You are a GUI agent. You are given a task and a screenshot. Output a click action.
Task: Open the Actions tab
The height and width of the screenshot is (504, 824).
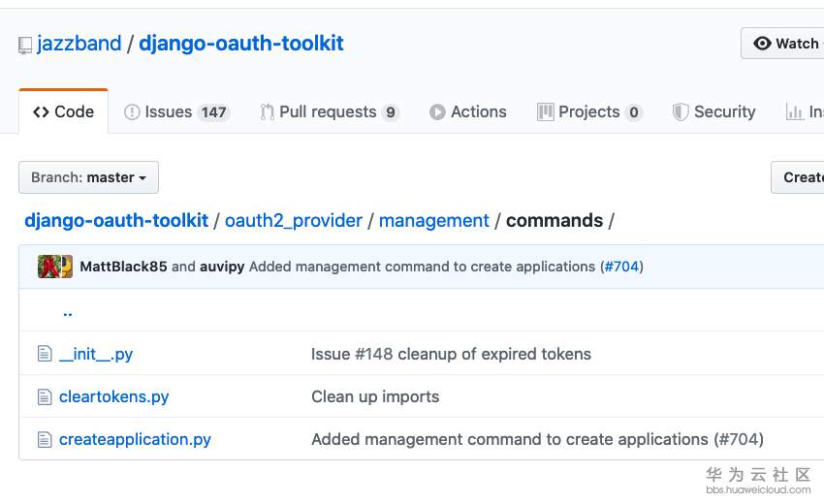(468, 112)
